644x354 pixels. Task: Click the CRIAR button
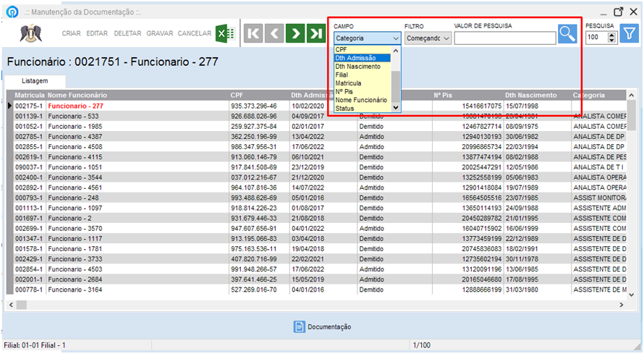tap(71, 33)
